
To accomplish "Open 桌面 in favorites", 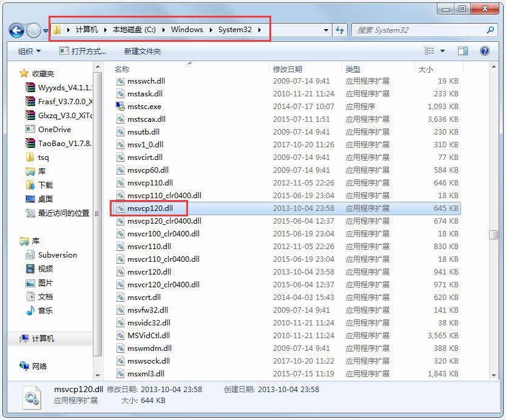I will pos(39,199).
